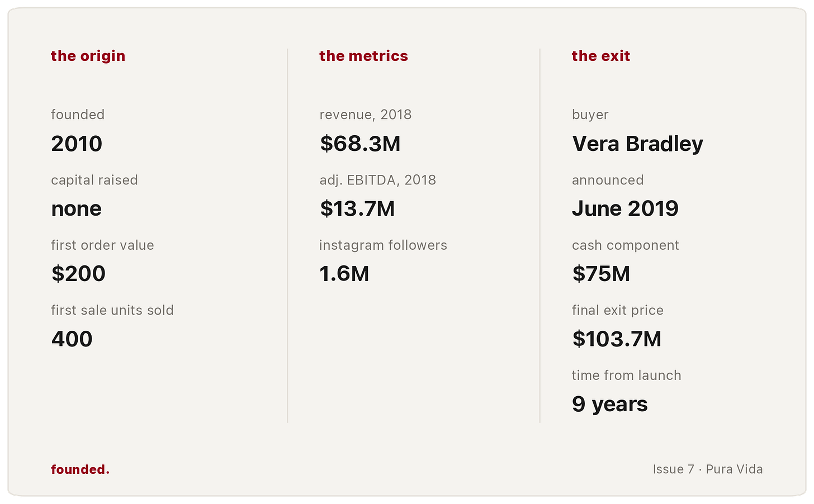The width and height of the screenshot is (814, 504).
Task: Click the 'the exit' section heading
Action: click(600, 56)
